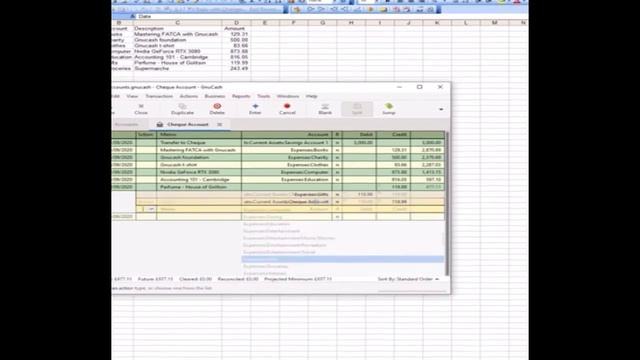Maximize the GnuCash window

(420, 87)
